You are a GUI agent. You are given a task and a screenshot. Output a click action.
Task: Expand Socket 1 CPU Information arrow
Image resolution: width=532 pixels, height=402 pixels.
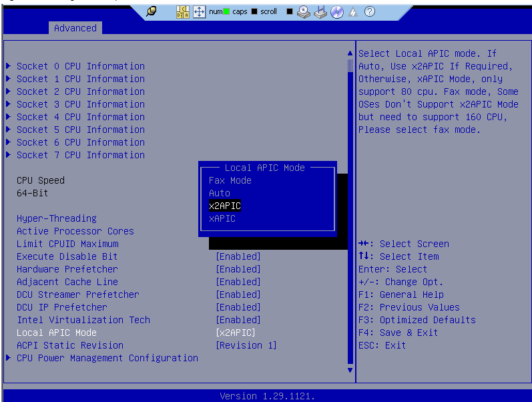tap(9, 78)
